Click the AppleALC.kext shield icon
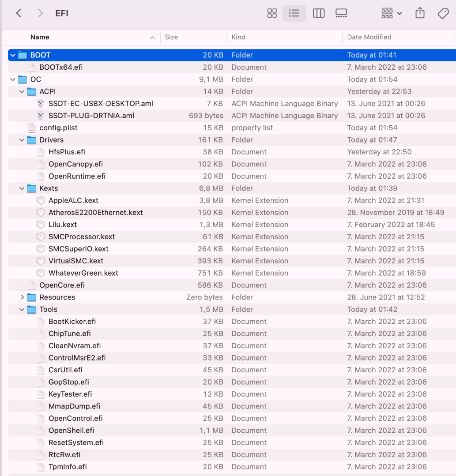 pyautogui.click(x=41, y=200)
